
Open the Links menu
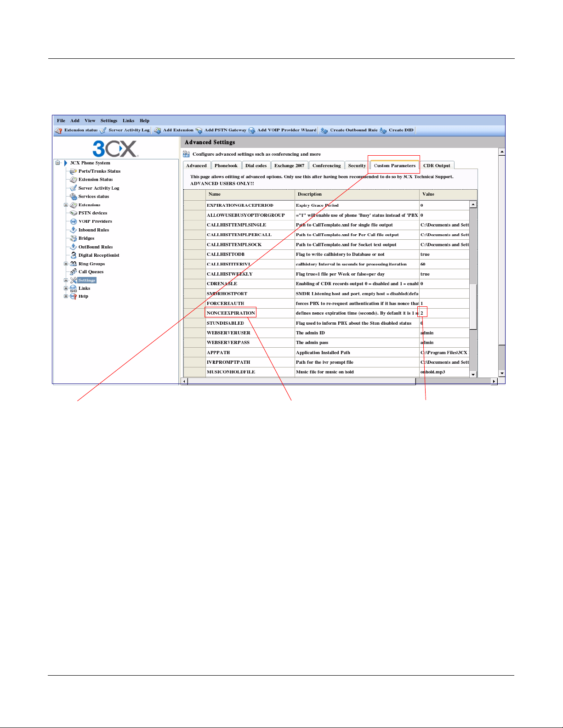click(x=129, y=121)
